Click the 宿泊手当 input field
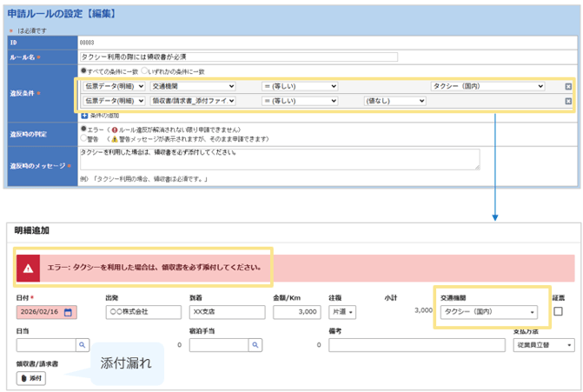The width and height of the screenshot is (583, 392). coord(219,345)
